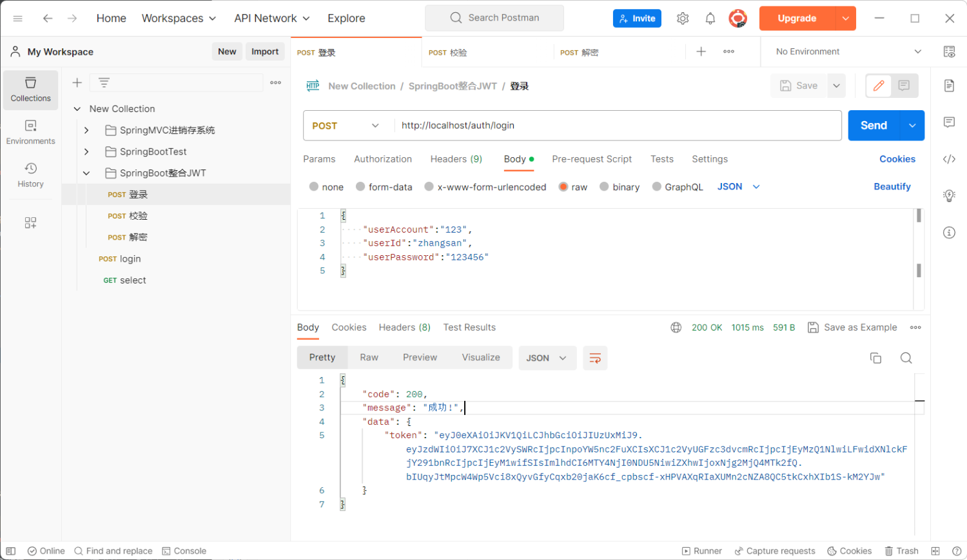
Task: Switch to the Params tab
Action: [x=319, y=159]
